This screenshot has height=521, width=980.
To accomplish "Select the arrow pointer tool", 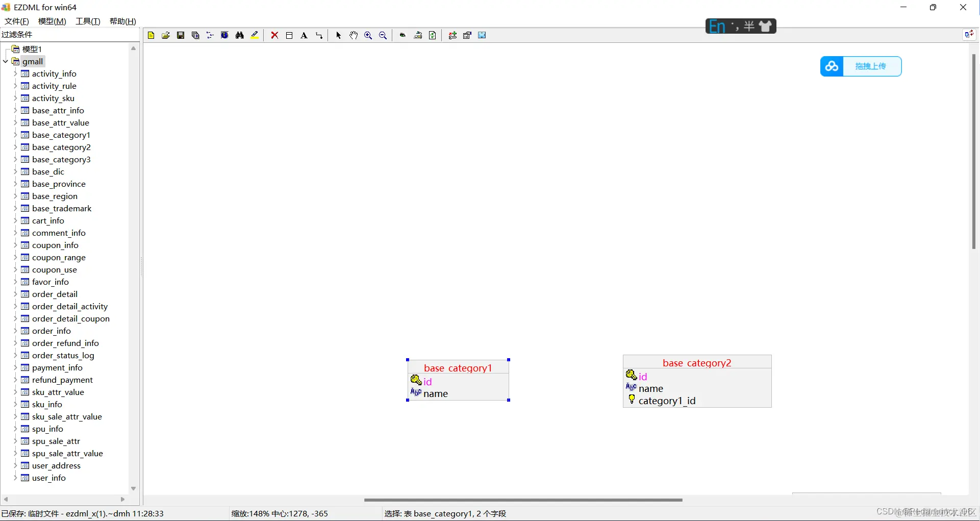I will click(x=339, y=35).
